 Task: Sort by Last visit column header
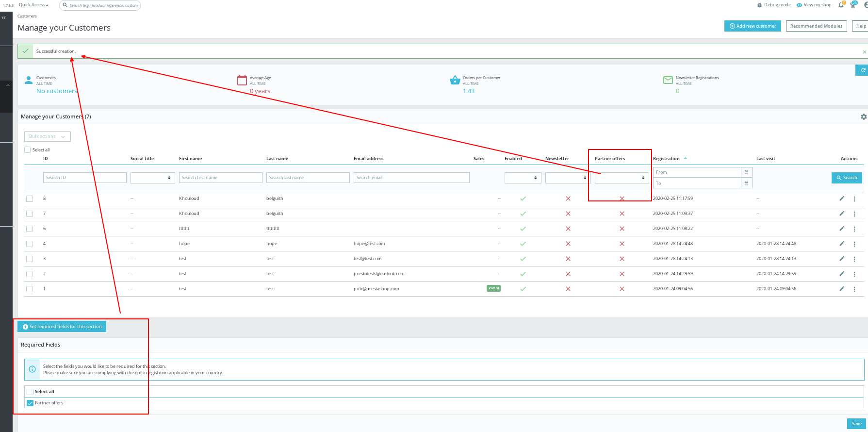(766, 159)
